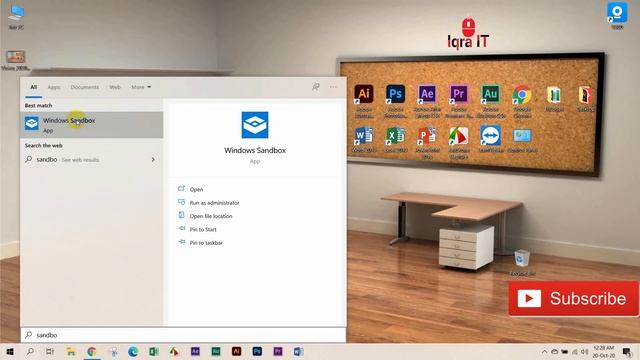Expand the web results chevron arrow
This screenshot has width=640, height=360.
[x=153, y=160]
